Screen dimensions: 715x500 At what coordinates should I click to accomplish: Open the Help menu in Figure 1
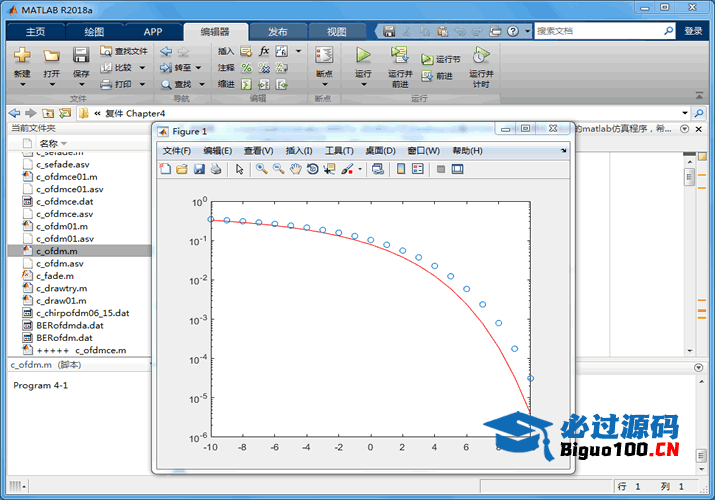pos(467,151)
